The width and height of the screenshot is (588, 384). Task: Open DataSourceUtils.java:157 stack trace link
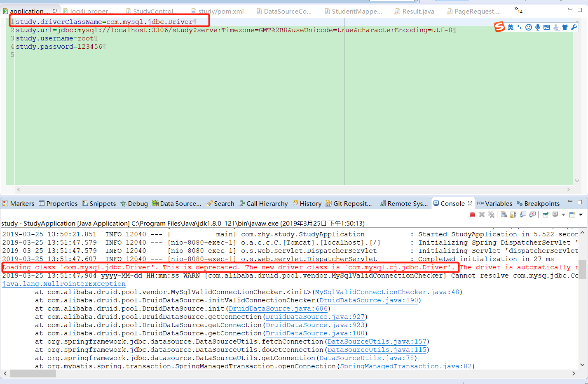[x=377, y=342]
